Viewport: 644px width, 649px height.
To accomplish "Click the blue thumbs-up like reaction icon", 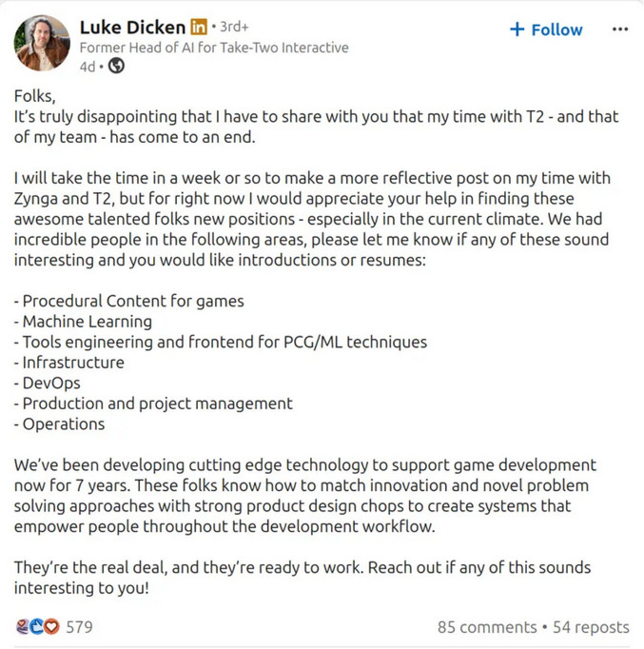I will [x=37, y=627].
